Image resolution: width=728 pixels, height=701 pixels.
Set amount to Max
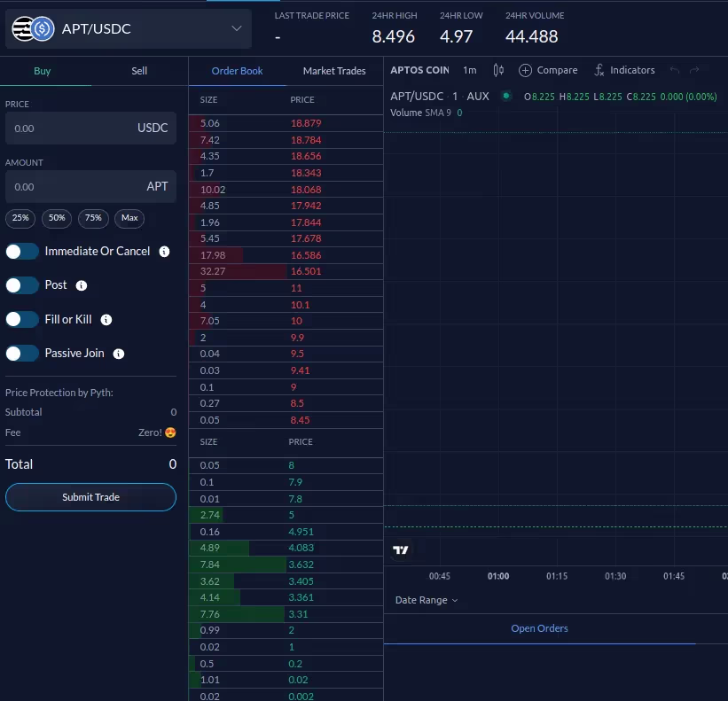(x=129, y=218)
